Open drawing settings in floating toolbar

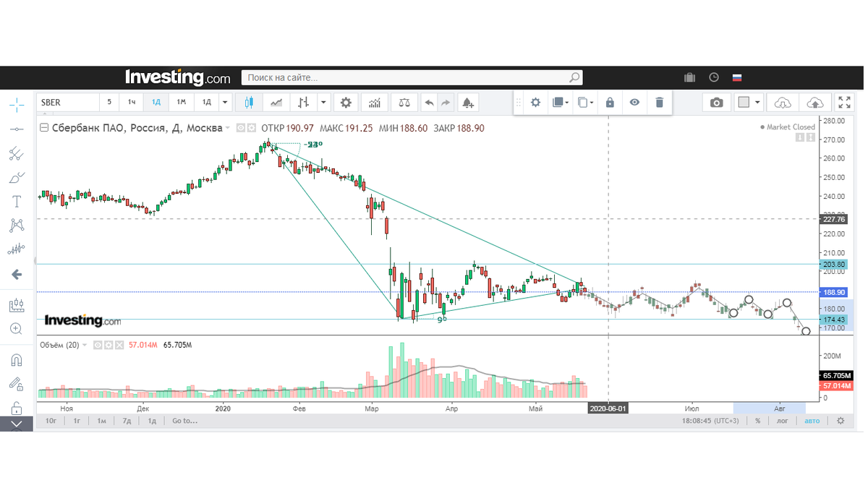536,102
